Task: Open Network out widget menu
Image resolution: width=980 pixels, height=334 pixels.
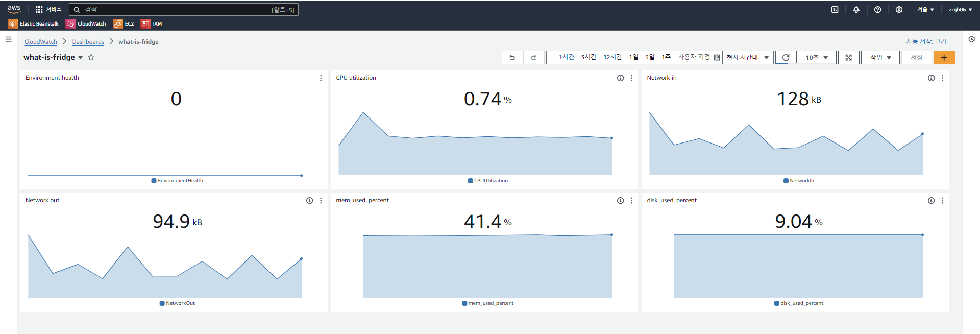Action: [321, 201]
